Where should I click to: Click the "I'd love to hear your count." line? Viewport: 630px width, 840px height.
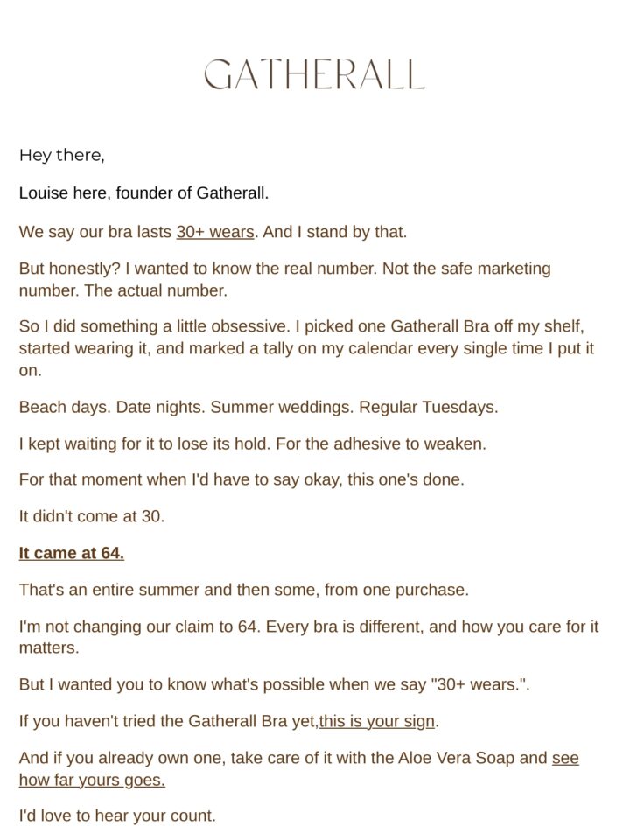tap(117, 815)
